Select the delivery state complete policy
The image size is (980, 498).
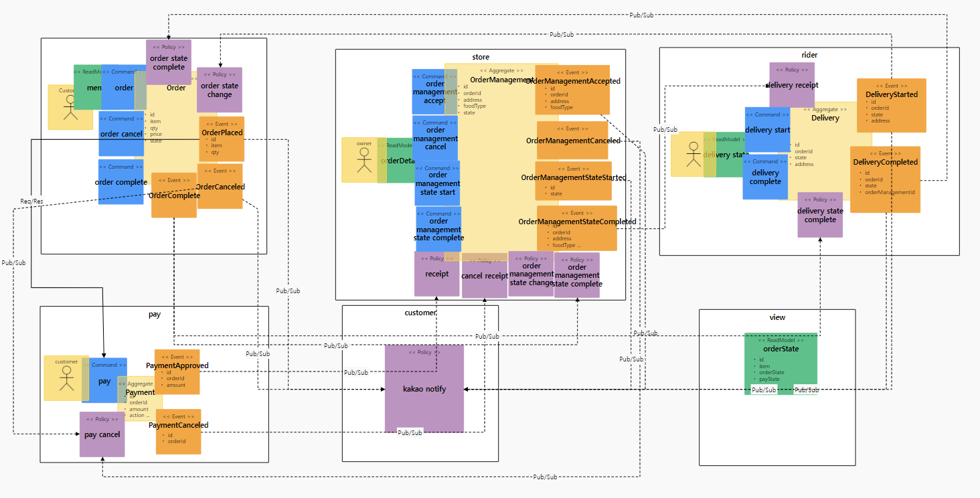click(820, 215)
